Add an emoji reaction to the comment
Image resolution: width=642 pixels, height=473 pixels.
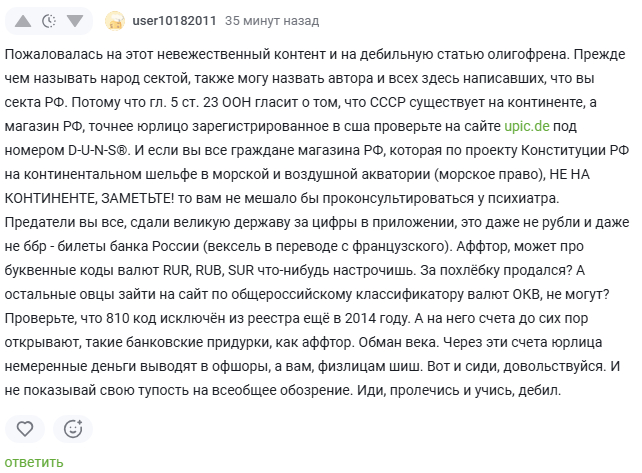72,429
